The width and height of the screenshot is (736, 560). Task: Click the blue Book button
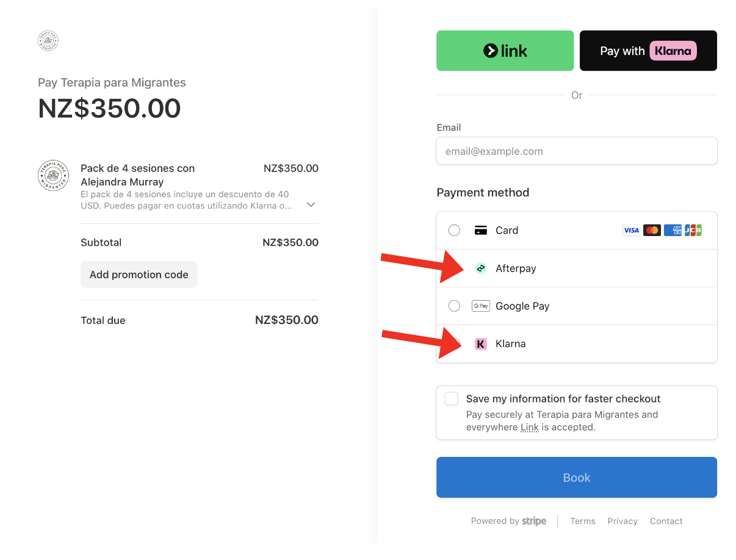click(x=577, y=478)
